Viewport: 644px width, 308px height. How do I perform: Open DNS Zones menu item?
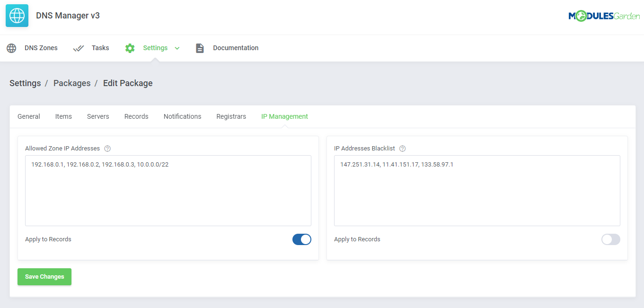pyautogui.click(x=41, y=48)
